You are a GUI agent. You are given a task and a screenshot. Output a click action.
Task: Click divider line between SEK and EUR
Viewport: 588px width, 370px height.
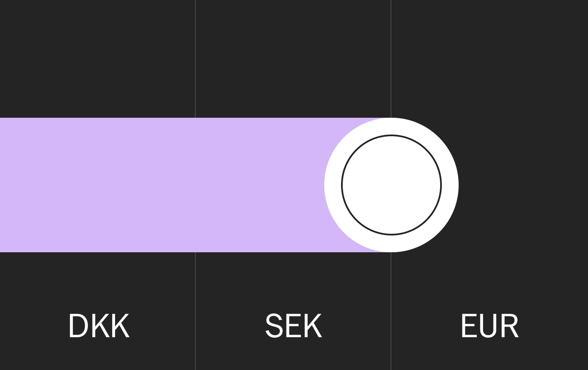pyautogui.click(x=391, y=59)
